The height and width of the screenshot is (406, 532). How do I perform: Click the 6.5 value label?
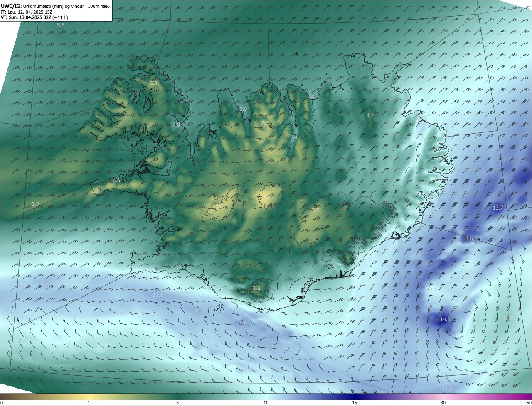click(x=116, y=181)
